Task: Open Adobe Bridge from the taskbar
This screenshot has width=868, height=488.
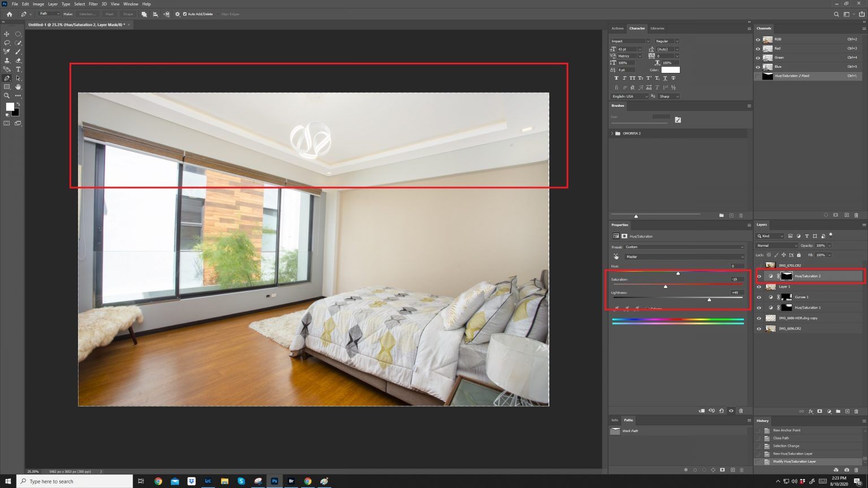Action: point(291,481)
